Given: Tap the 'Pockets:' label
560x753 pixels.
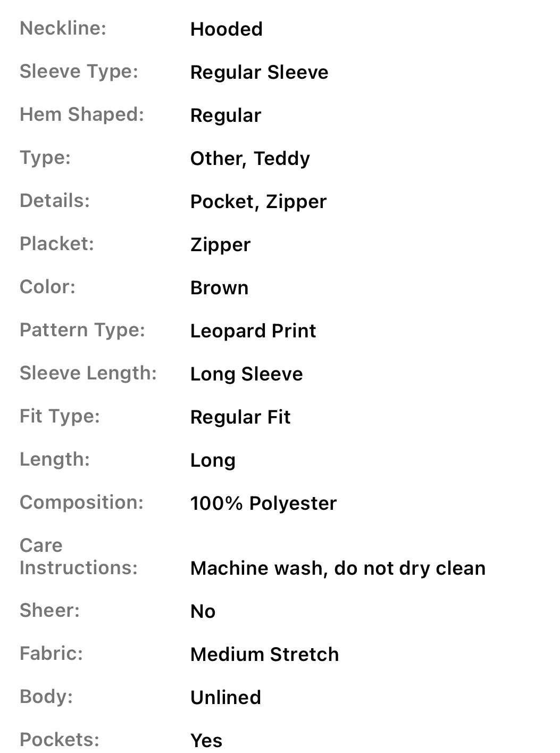Looking at the screenshot, I should coord(60,740).
